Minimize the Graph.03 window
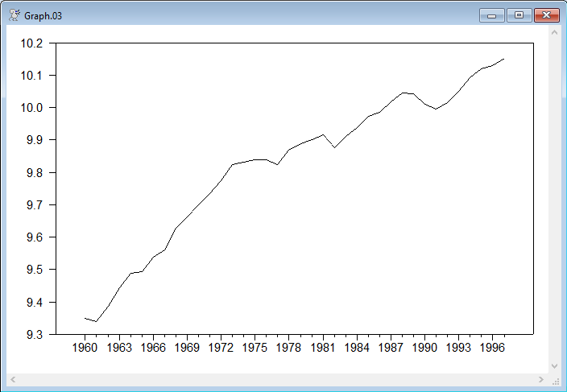 (x=491, y=14)
